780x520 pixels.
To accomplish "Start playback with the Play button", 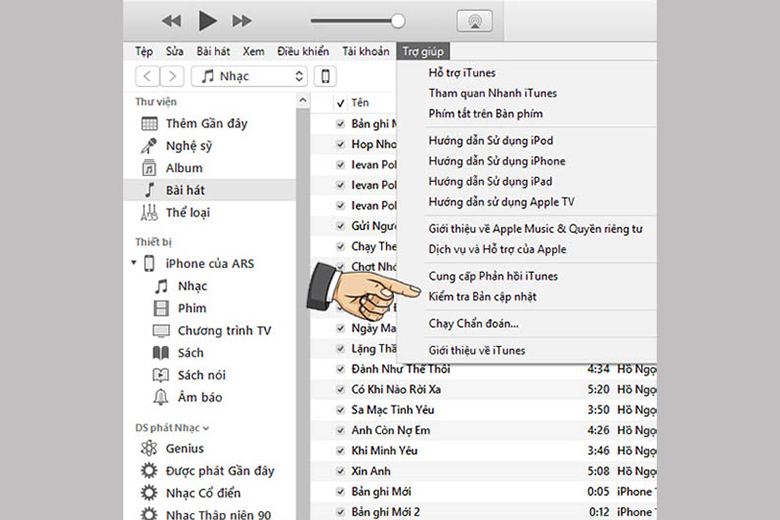I will (x=207, y=21).
